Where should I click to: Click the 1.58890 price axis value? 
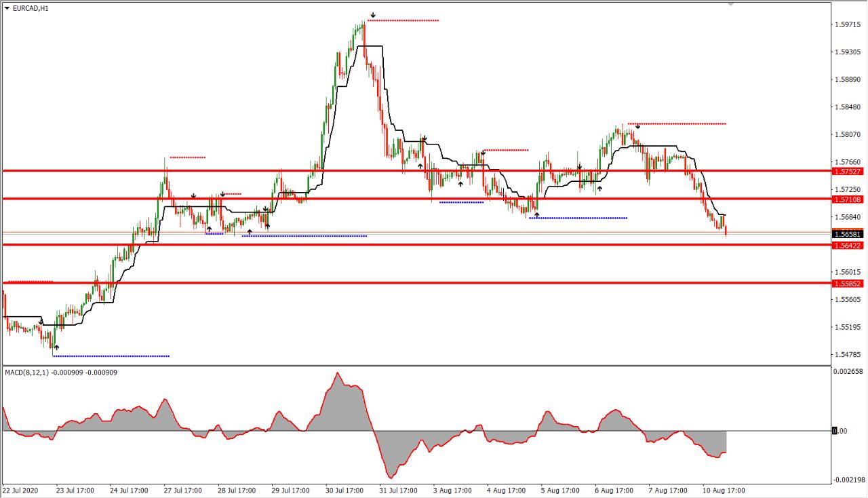pyautogui.click(x=848, y=79)
